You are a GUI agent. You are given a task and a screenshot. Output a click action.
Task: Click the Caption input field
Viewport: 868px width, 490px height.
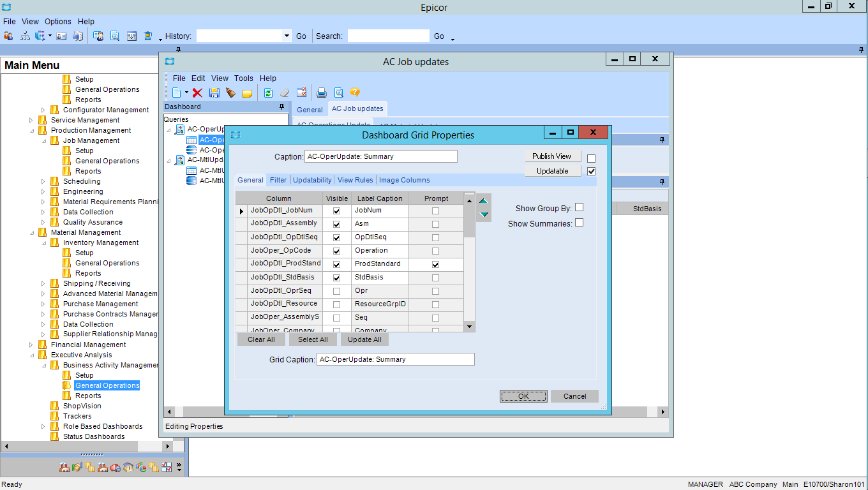click(x=381, y=156)
